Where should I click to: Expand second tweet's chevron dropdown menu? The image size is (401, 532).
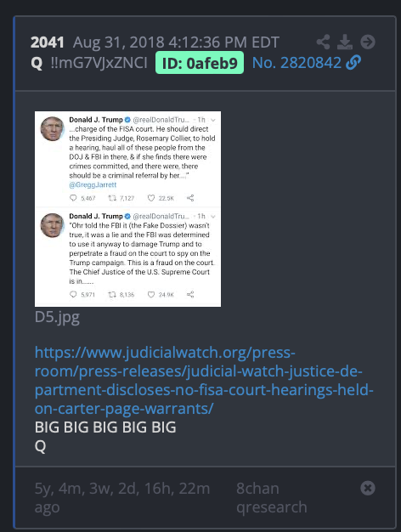coord(213,216)
